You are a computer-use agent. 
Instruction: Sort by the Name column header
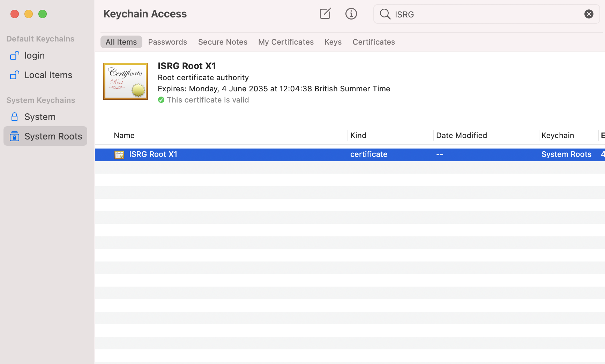pyautogui.click(x=124, y=135)
